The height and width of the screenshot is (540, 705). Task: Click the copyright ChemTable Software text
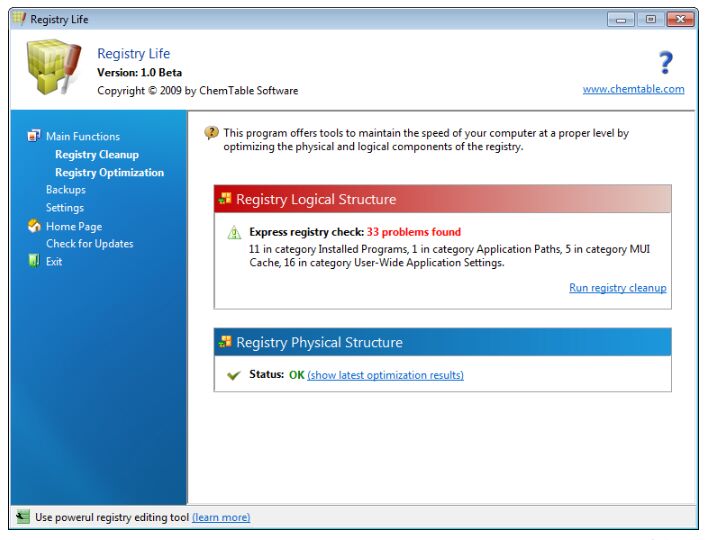[x=197, y=90]
